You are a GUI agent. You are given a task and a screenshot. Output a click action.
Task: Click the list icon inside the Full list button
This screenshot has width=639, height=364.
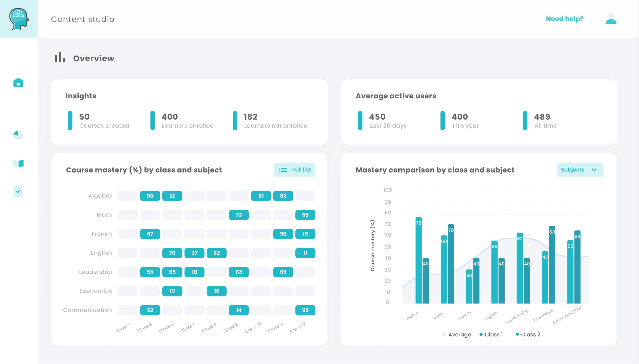tap(283, 170)
